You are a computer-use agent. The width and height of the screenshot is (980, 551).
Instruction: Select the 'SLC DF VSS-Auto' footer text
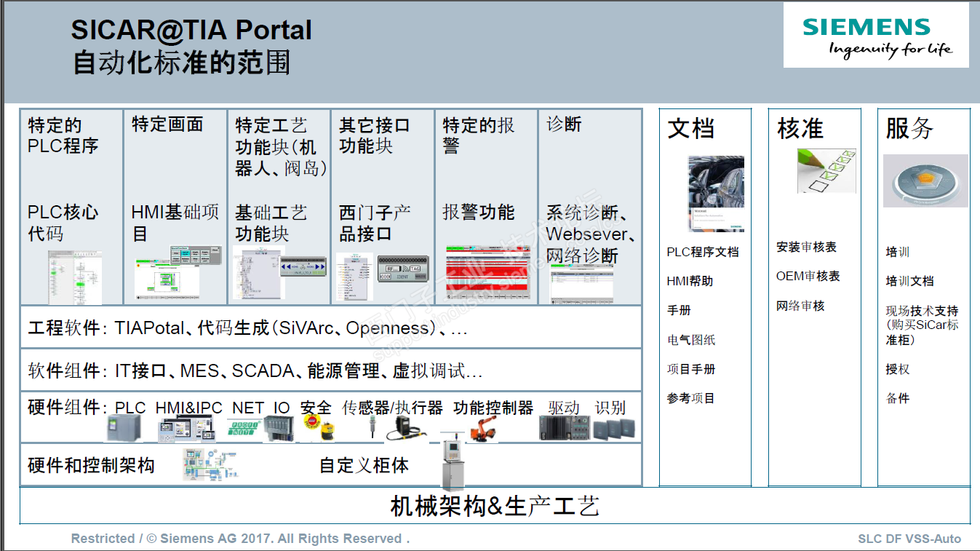[x=909, y=539]
